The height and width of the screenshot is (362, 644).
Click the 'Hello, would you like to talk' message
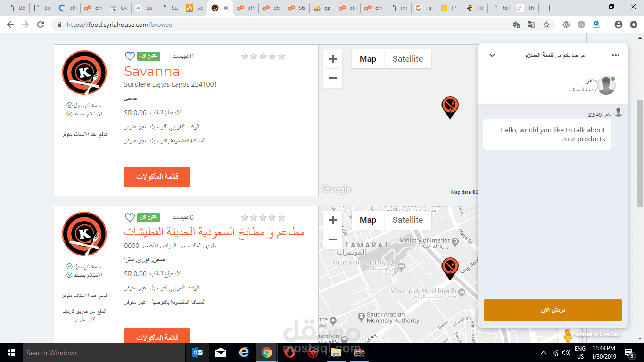coord(547,134)
